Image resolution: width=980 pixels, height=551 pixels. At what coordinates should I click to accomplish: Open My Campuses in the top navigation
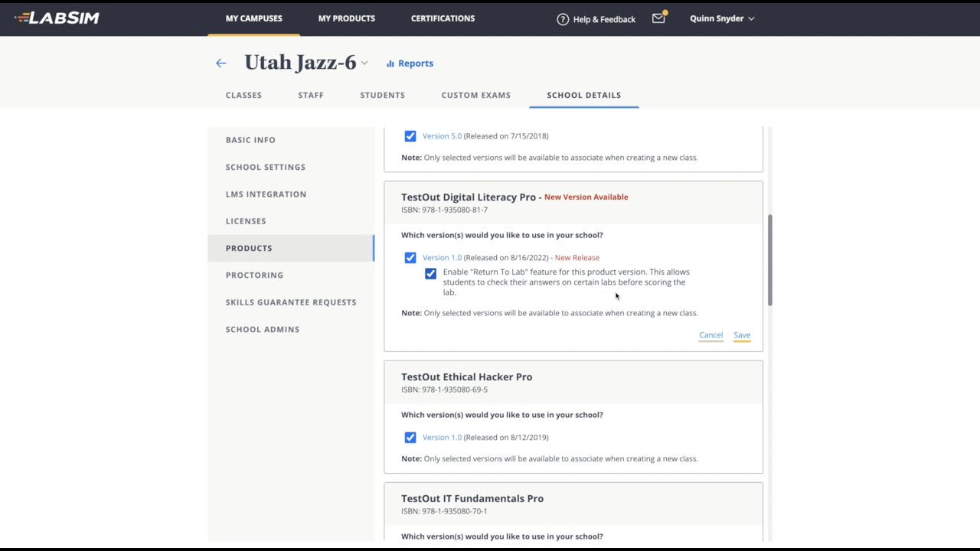[254, 18]
